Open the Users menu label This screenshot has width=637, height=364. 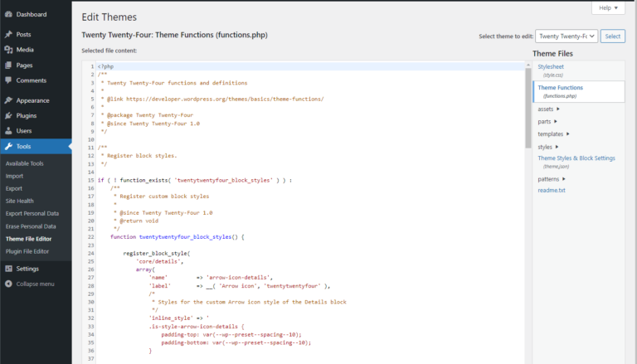click(24, 131)
